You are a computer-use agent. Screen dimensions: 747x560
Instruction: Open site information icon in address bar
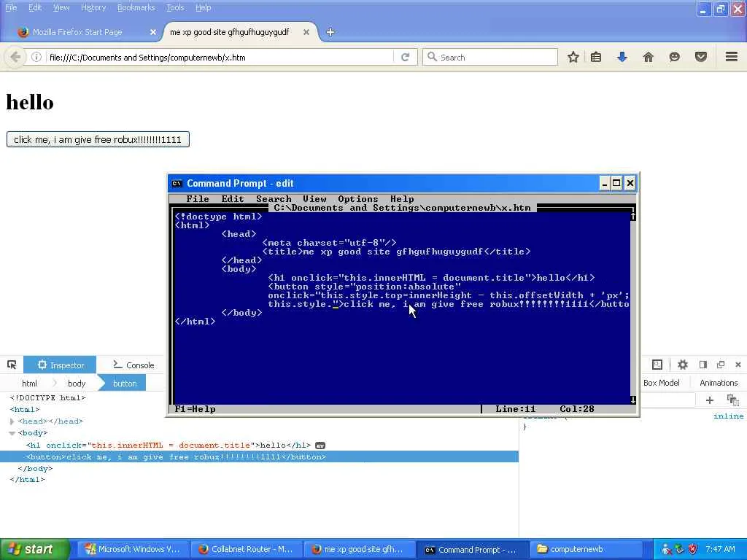(36, 57)
